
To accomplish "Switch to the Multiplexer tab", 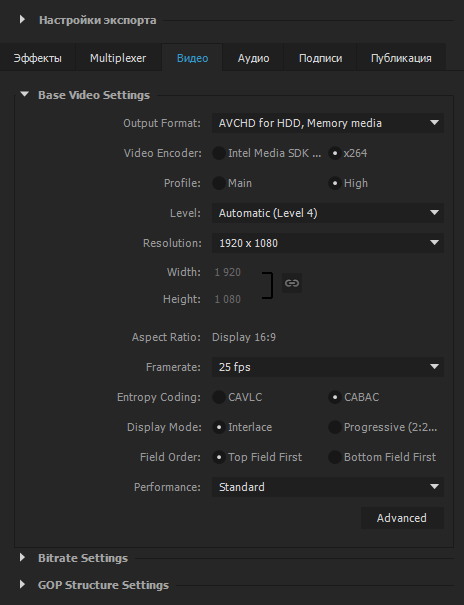I will [118, 58].
